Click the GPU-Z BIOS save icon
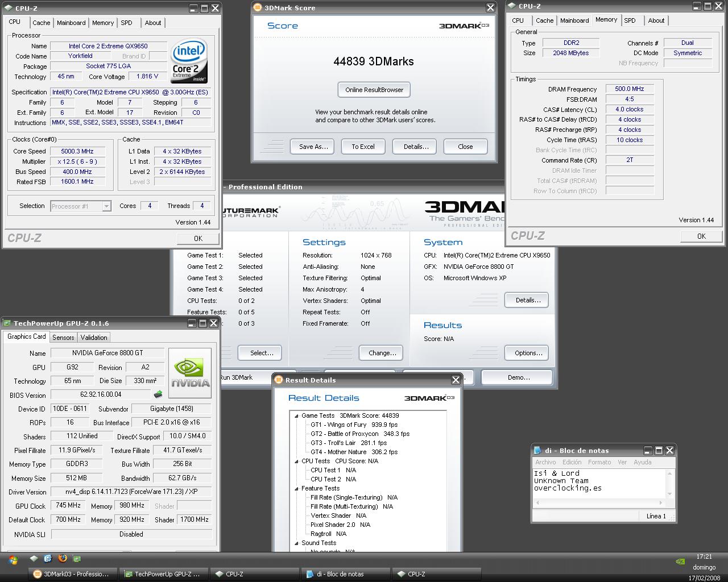Viewport: 728px width, 582px height. point(158,394)
